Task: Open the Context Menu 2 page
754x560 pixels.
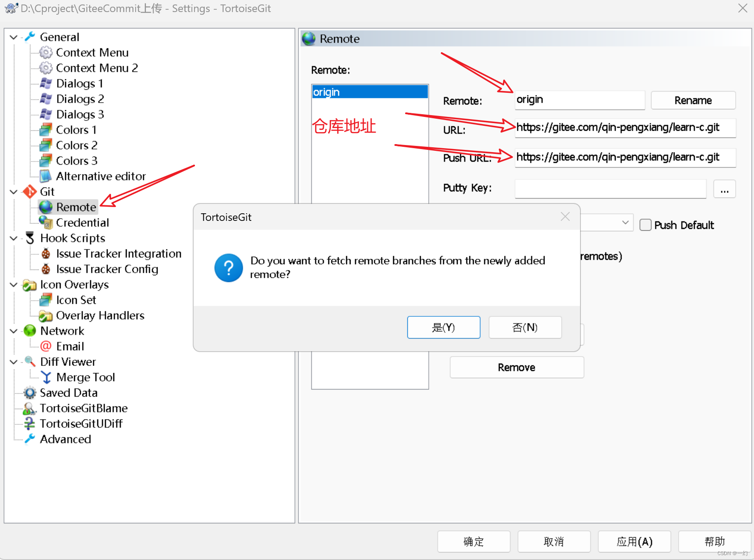Action: (x=45, y=67)
